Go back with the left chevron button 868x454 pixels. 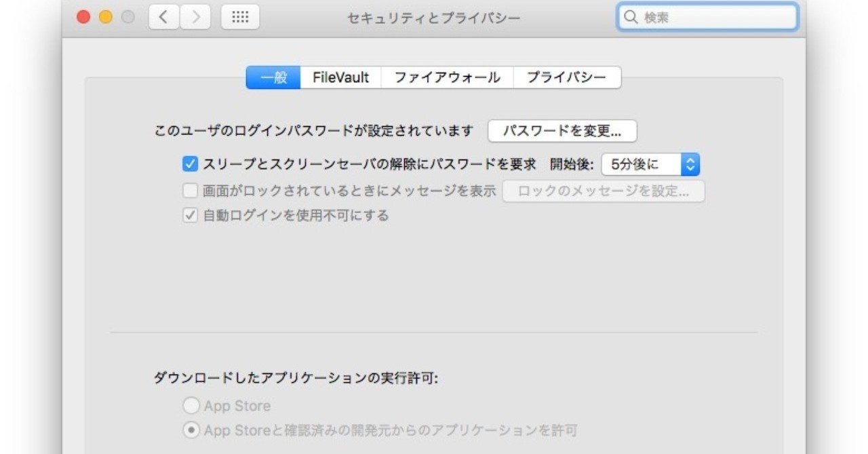(x=163, y=17)
